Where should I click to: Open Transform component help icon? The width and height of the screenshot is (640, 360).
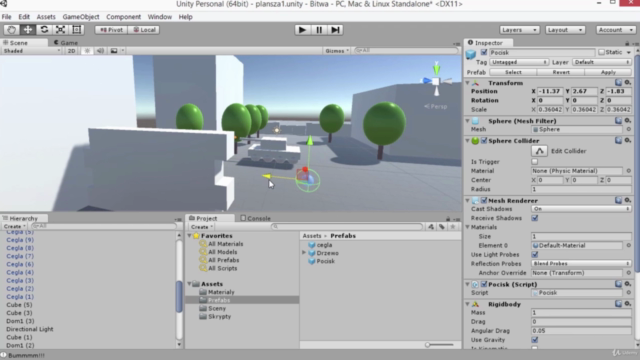[618, 82]
